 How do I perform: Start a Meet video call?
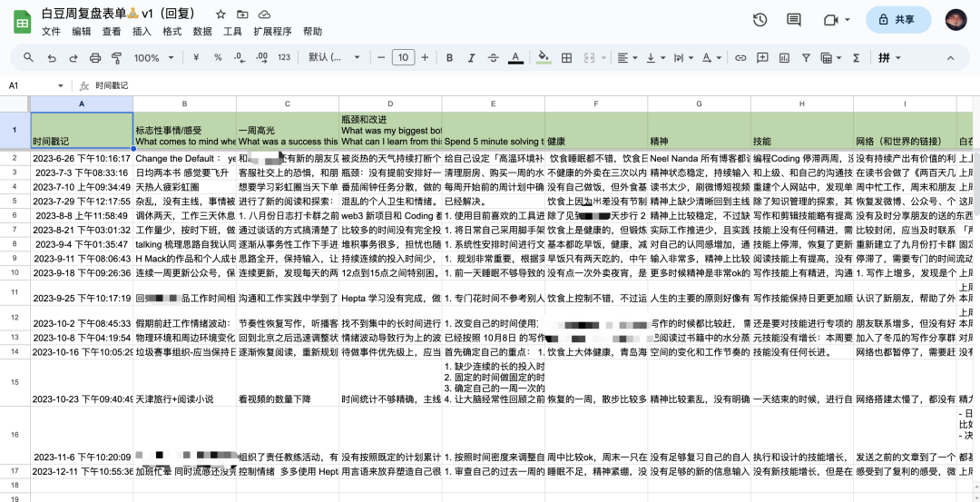830,20
